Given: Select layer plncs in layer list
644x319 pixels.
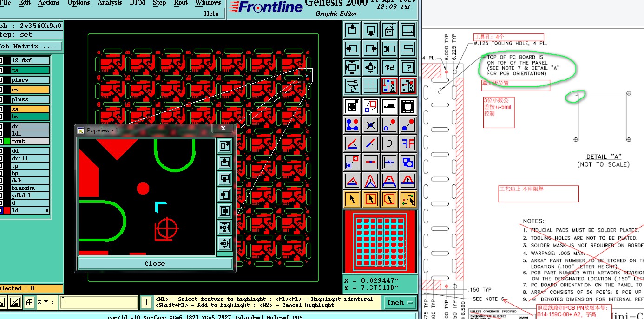Looking at the screenshot, I should (x=30, y=80).
